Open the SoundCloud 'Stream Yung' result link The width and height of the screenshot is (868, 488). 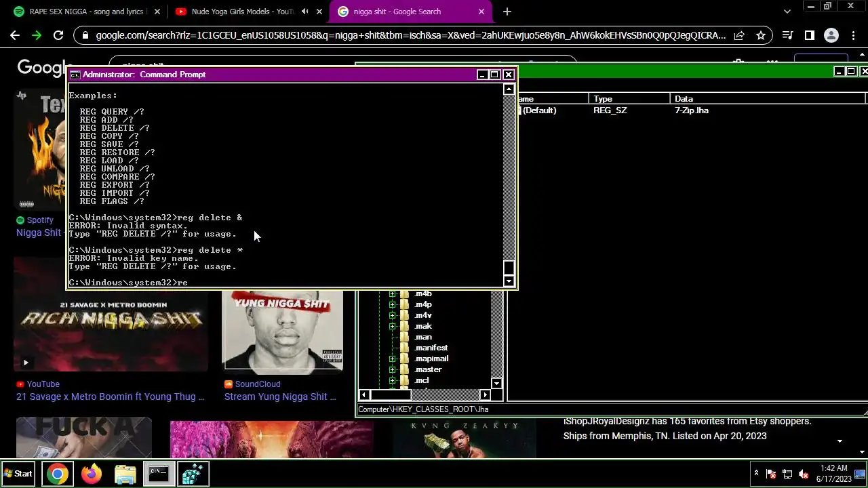(281, 396)
